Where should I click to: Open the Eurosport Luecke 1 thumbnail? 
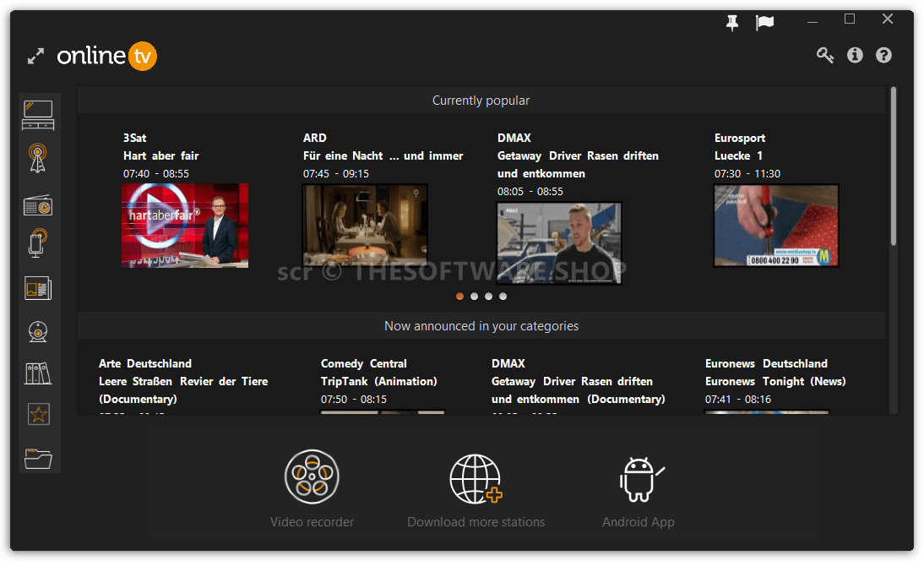[x=776, y=226]
